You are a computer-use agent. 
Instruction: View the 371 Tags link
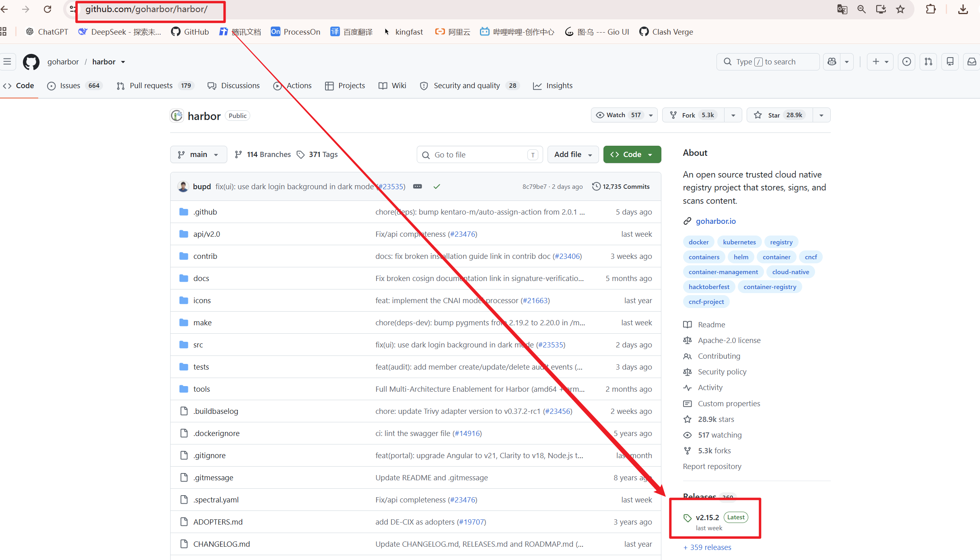(x=317, y=155)
